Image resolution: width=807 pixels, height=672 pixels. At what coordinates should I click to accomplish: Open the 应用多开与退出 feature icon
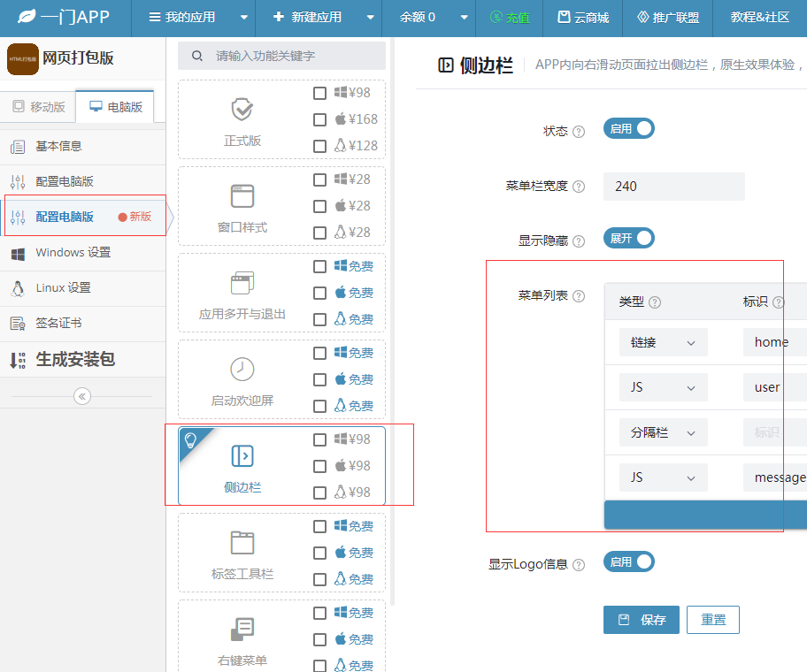click(242, 283)
